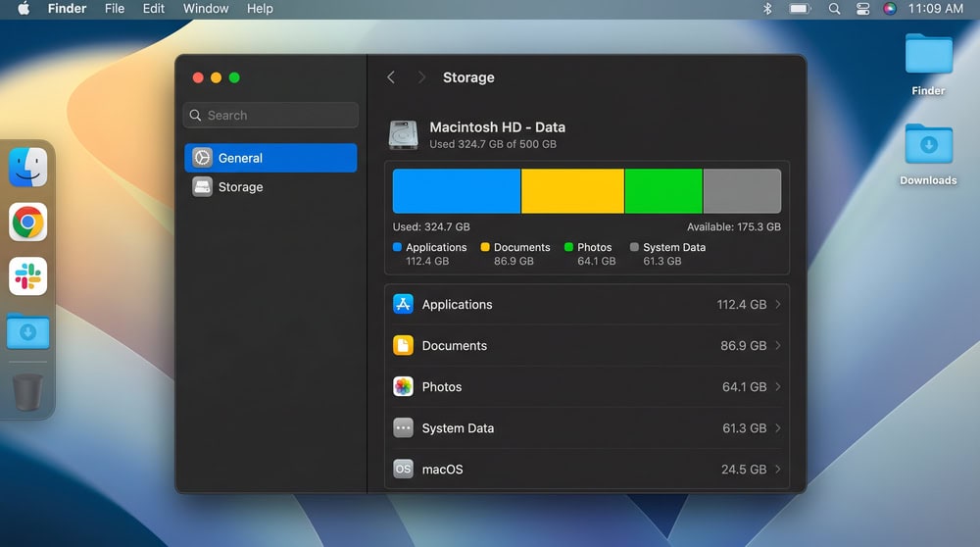Click the General gear icon in the sidebar
Viewport: 980px width, 547px height.
[203, 158]
